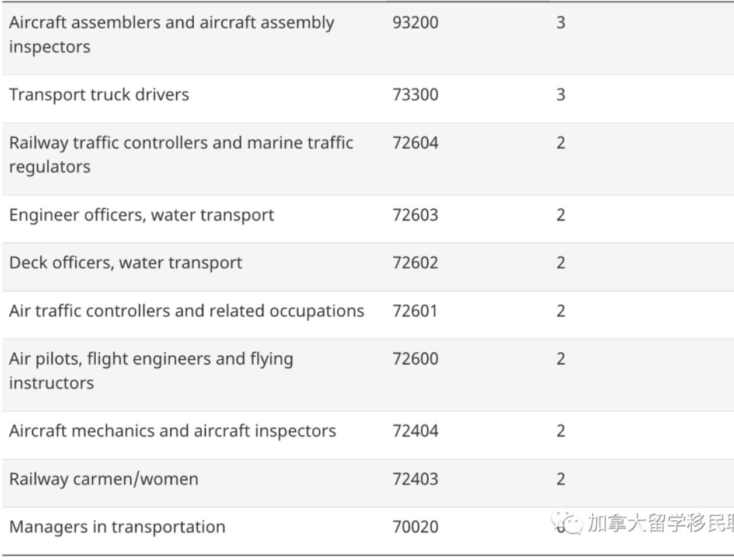Select 'Deck officers, water transport' row label

(x=125, y=263)
